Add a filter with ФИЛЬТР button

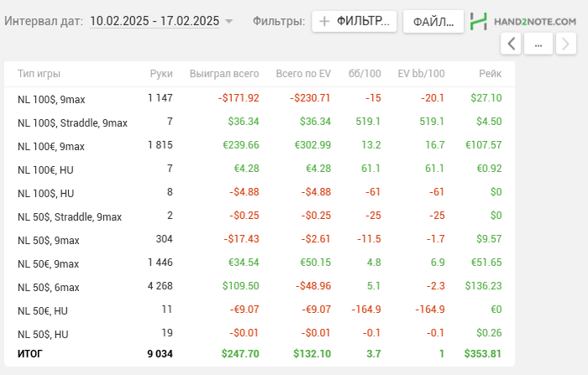(354, 21)
